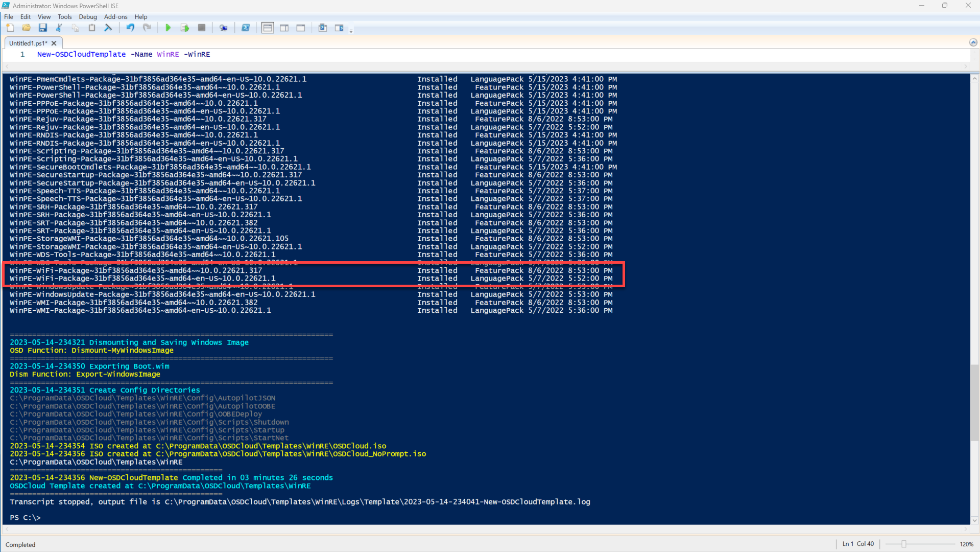Collapse the script pane using the chevron
This screenshot has width=980, height=552.
pyautogui.click(x=973, y=42)
